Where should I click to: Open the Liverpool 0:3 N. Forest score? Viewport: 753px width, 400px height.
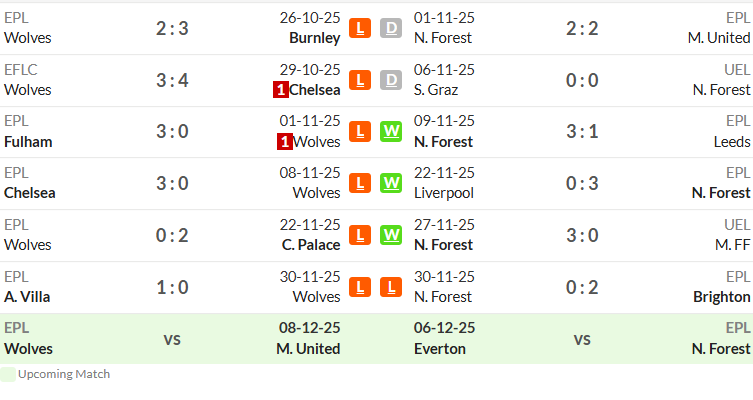582,183
